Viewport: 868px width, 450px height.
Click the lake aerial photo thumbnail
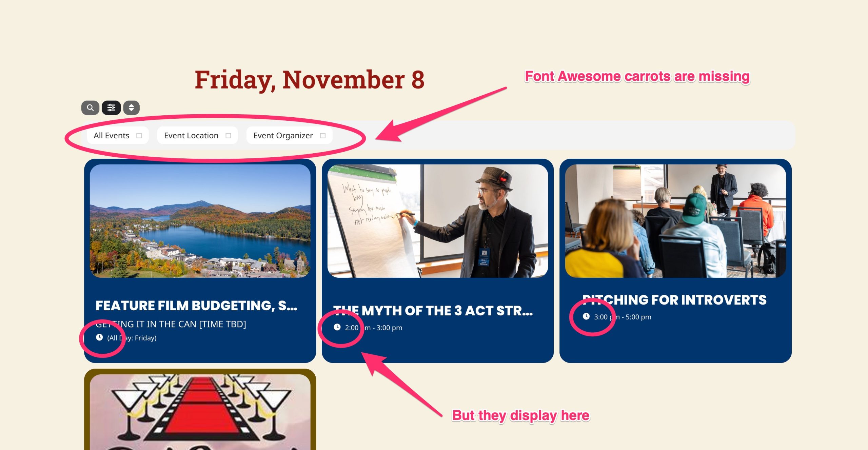click(x=200, y=221)
